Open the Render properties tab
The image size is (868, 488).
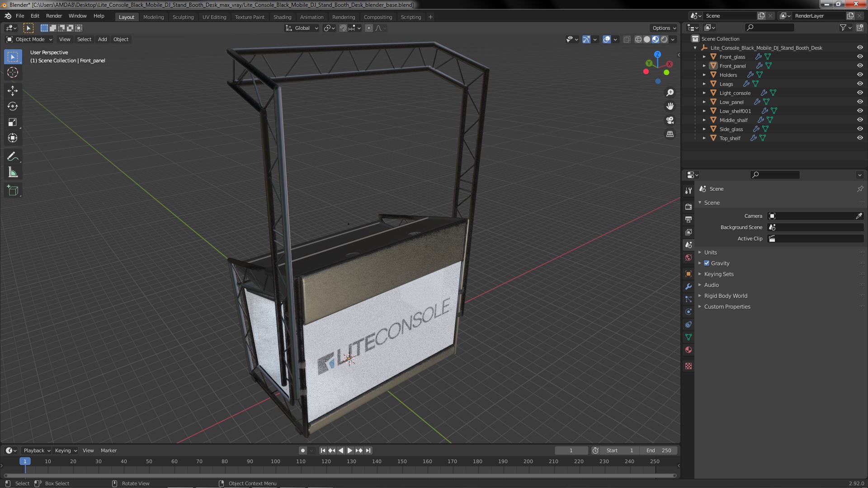tap(689, 206)
